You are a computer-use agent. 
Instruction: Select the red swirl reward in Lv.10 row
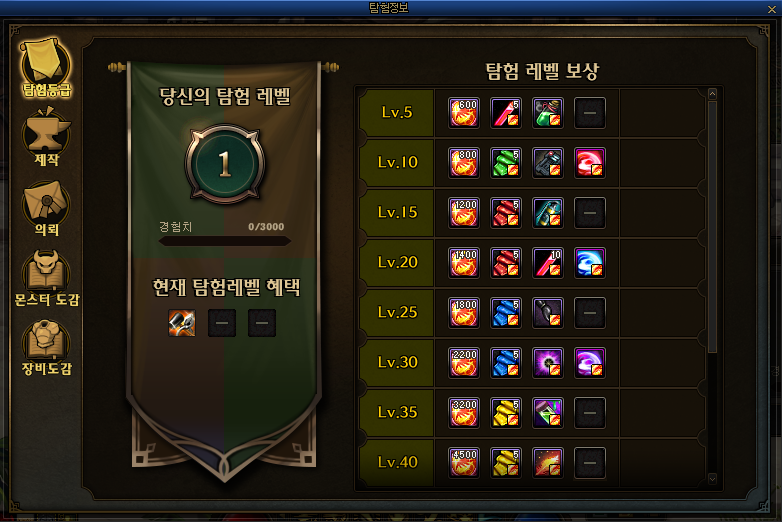(589, 163)
